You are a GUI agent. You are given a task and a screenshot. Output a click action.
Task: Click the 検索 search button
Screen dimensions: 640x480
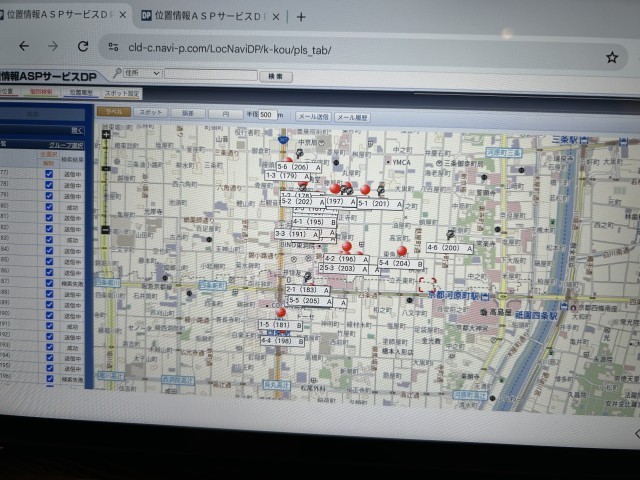[x=276, y=76]
